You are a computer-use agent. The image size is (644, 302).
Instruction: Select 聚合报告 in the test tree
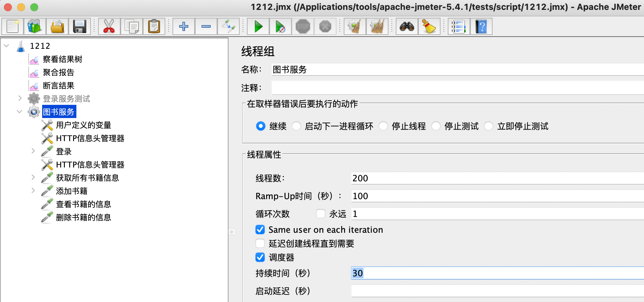point(58,72)
